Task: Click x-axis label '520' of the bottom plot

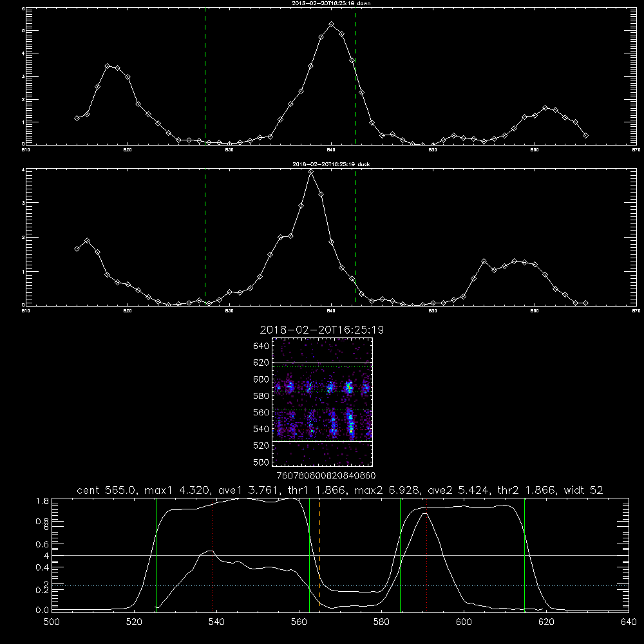Action: point(134,622)
